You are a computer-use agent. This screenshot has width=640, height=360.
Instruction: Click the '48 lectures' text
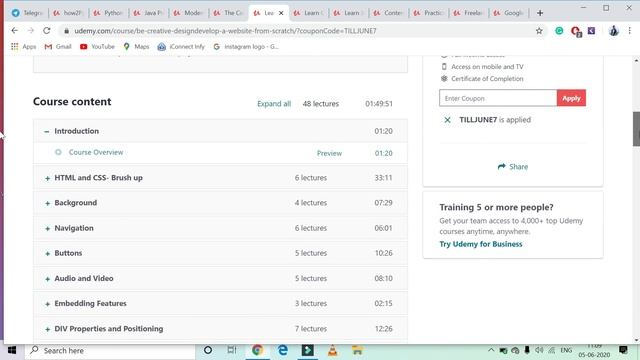pyautogui.click(x=321, y=104)
